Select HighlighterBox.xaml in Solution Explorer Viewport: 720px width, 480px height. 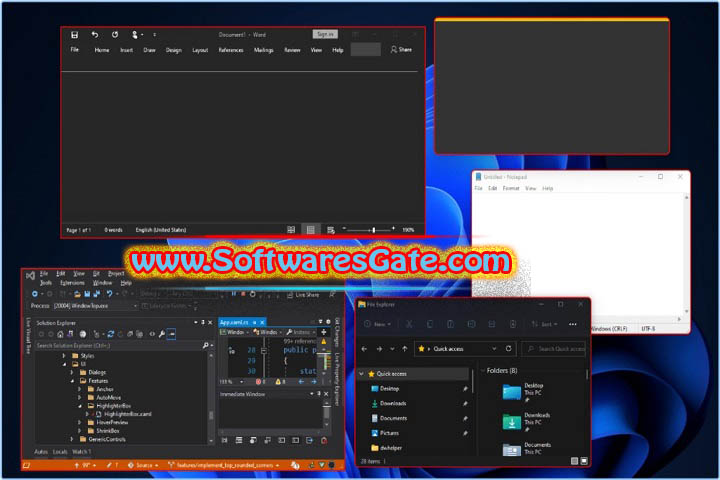(x=128, y=414)
